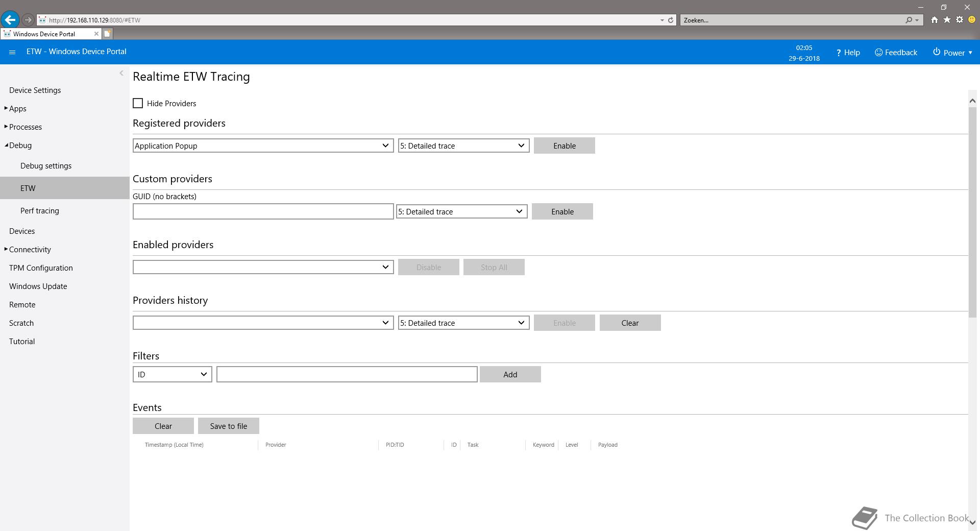980x531 pixels.
Task: Click the filter value input field
Action: [x=347, y=374]
